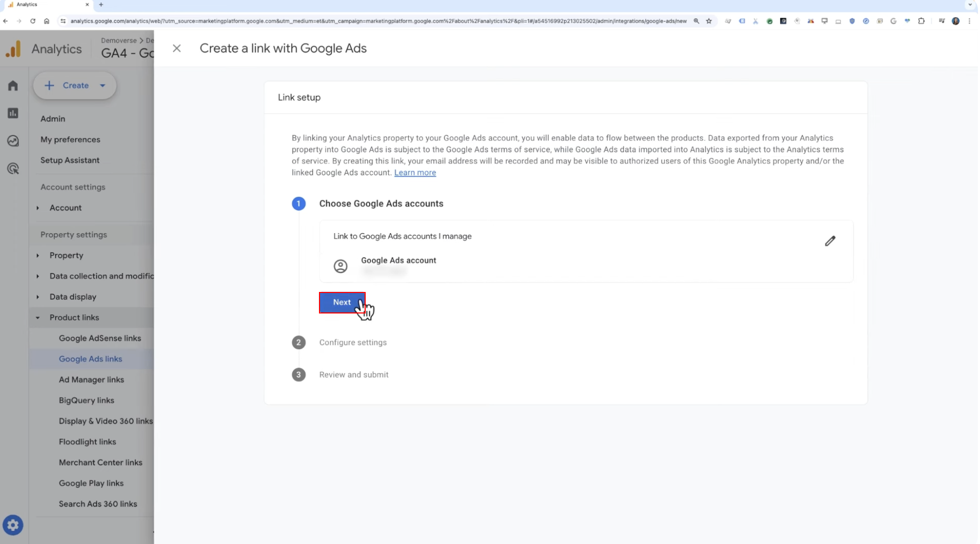Close the Create a link panel
The height and width of the screenshot is (544, 980).
click(177, 48)
